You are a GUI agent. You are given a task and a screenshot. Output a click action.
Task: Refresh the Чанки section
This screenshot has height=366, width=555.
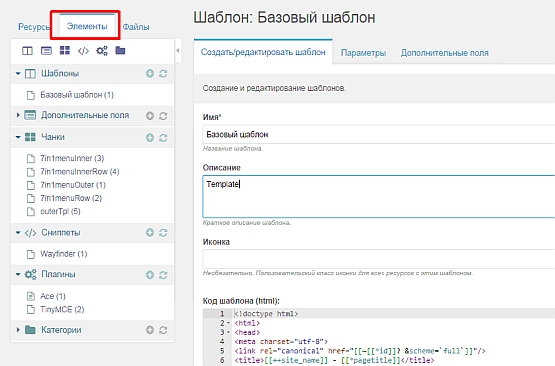coord(163,138)
